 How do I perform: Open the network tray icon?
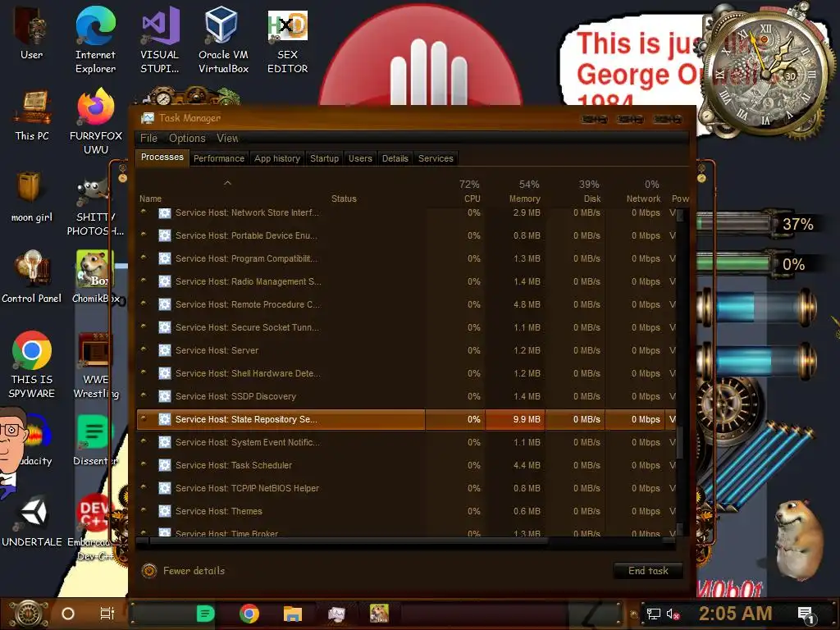[654, 614]
